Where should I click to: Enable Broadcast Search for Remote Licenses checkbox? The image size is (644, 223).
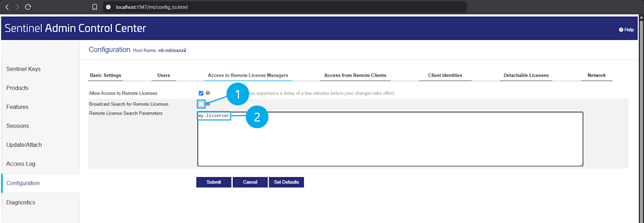pos(201,104)
